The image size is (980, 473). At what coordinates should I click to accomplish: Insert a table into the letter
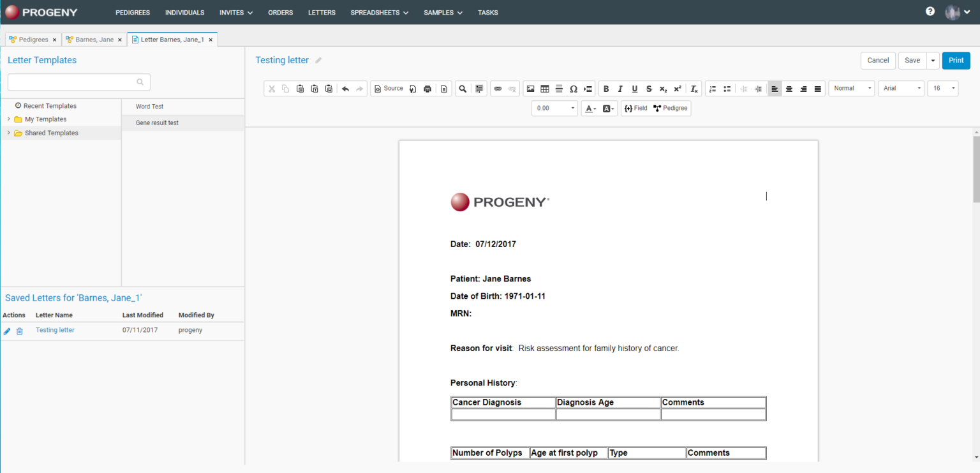click(545, 88)
